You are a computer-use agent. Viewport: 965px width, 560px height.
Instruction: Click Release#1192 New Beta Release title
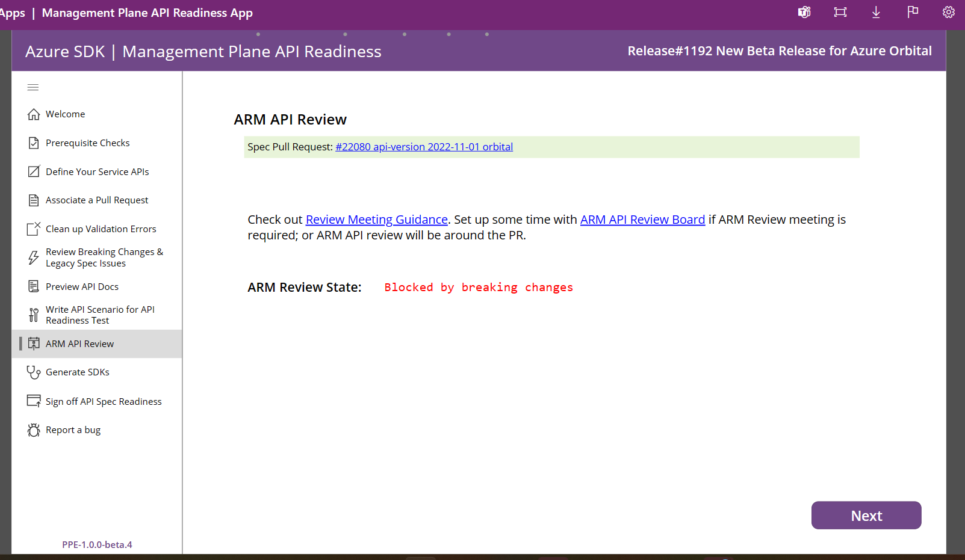tap(780, 51)
